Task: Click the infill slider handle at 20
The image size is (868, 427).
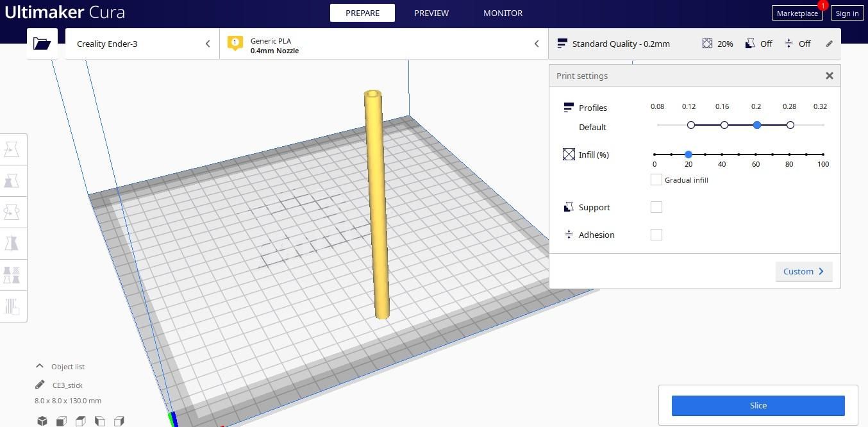Action: (x=688, y=155)
